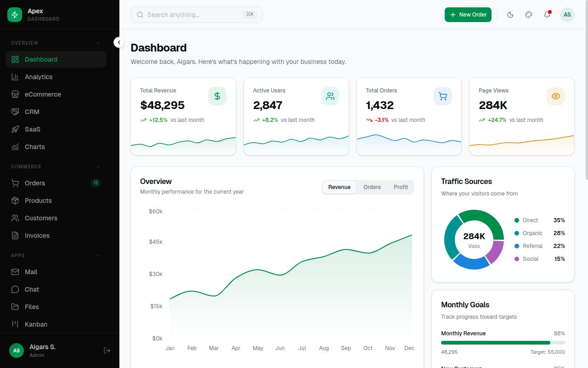The height and width of the screenshot is (368, 588).
Task: Switch to the Orders tab in Overview
Action: (x=372, y=187)
